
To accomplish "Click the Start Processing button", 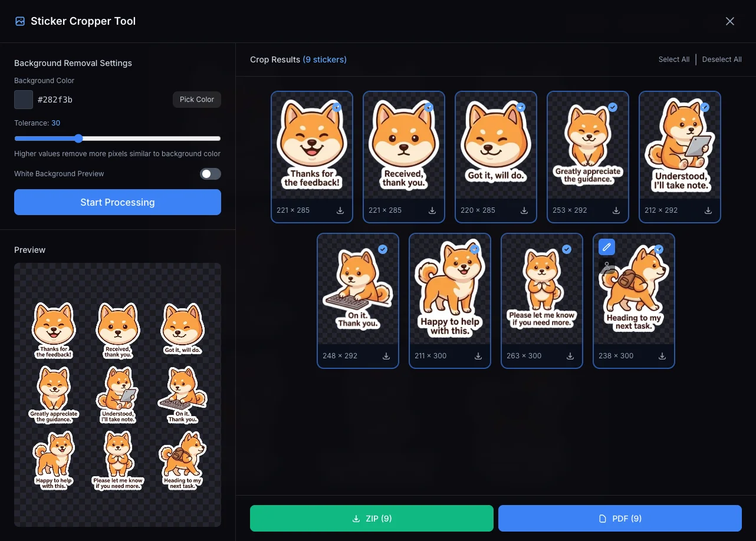I will pos(117,202).
